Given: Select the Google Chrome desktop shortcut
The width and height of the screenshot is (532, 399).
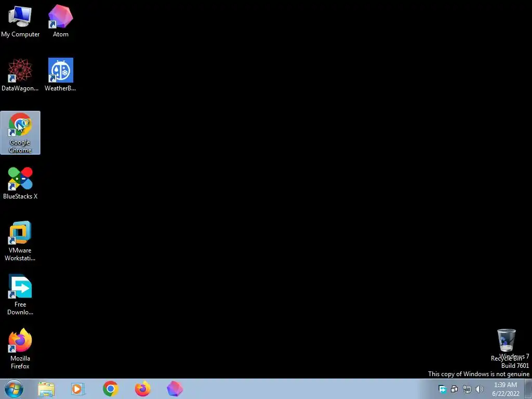Looking at the screenshot, I should 20,133.
